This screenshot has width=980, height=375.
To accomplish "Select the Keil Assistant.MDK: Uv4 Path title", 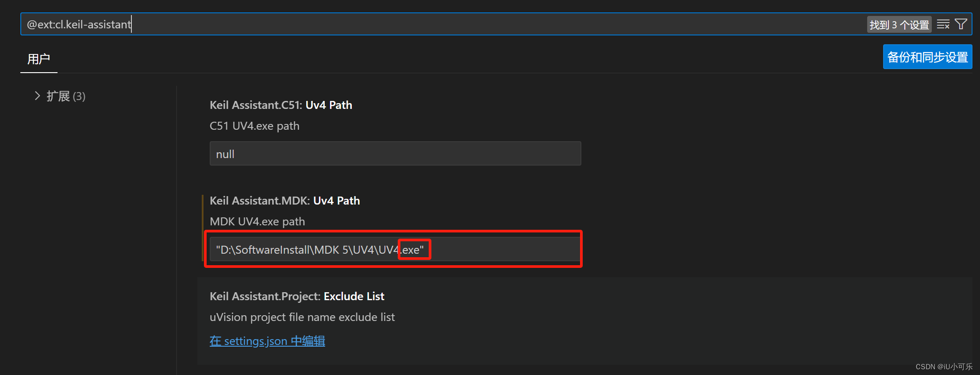I will (284, 201).
